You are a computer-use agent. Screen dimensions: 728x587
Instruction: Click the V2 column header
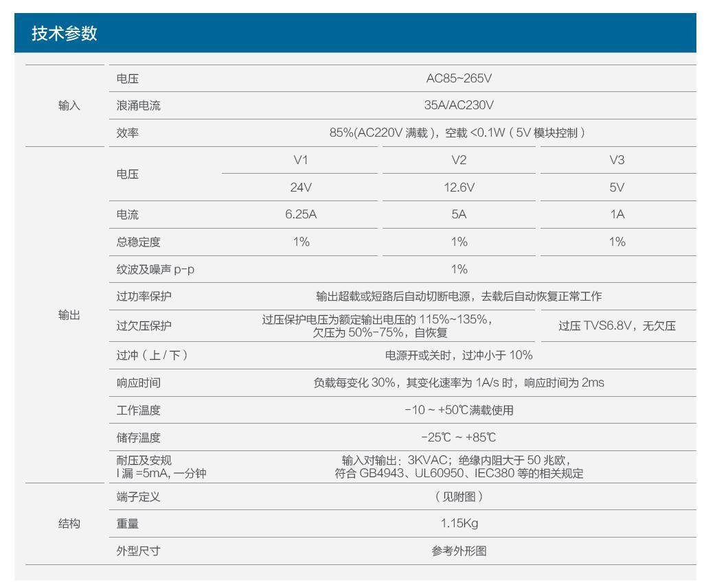click(459, 160)
